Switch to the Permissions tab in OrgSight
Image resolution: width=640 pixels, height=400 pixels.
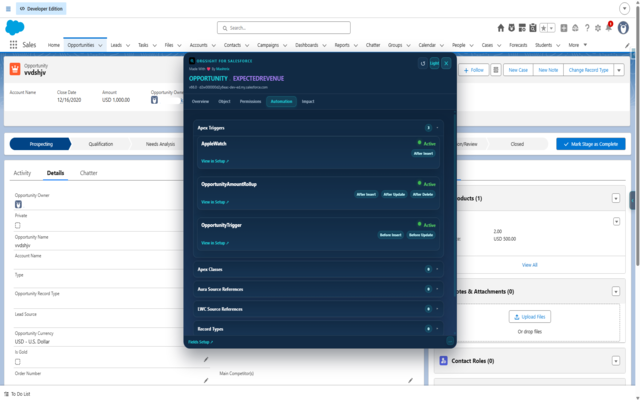250,102
